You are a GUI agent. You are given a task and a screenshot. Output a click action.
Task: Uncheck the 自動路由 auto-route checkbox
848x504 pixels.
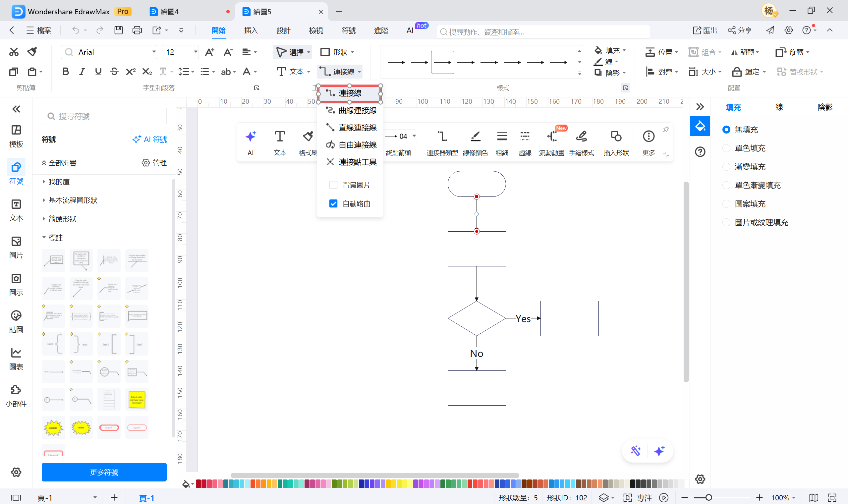pyautogui.click(x=333, y=203)
